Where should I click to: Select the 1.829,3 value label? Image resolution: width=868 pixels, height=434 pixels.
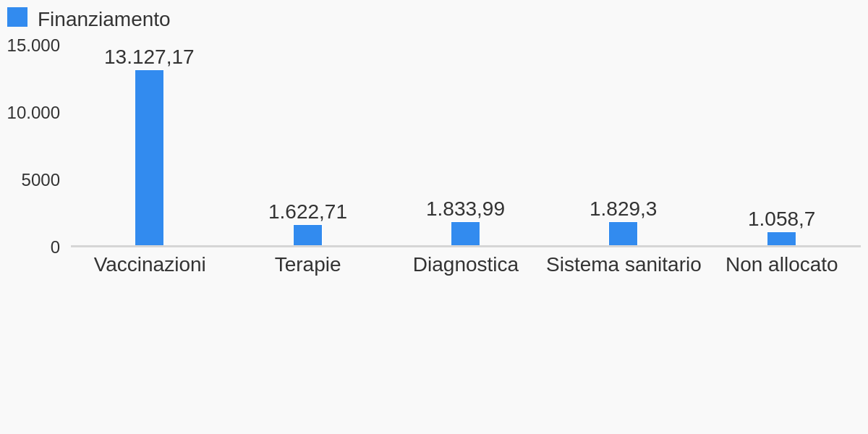click(x=623, y=209)
